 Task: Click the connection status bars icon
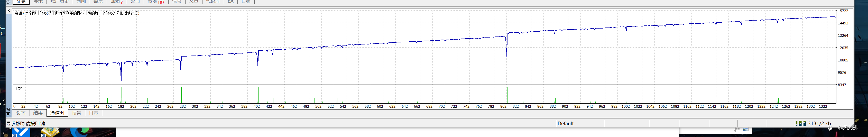[x=801, y=123]
